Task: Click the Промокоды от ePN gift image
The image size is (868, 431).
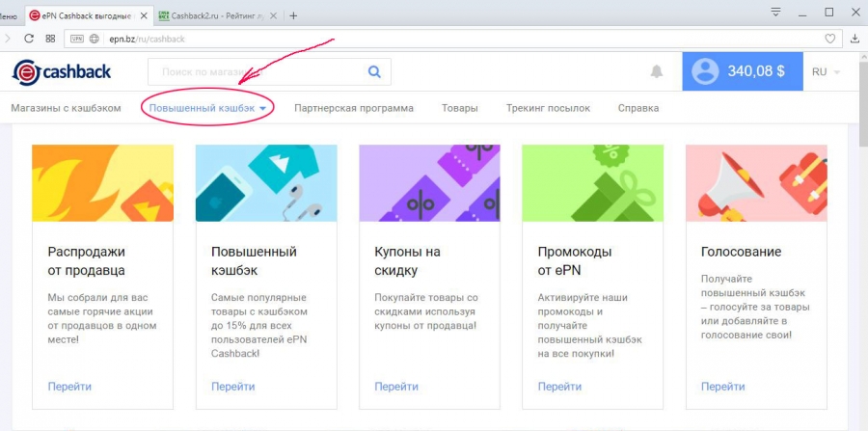Action: [592, 183]
